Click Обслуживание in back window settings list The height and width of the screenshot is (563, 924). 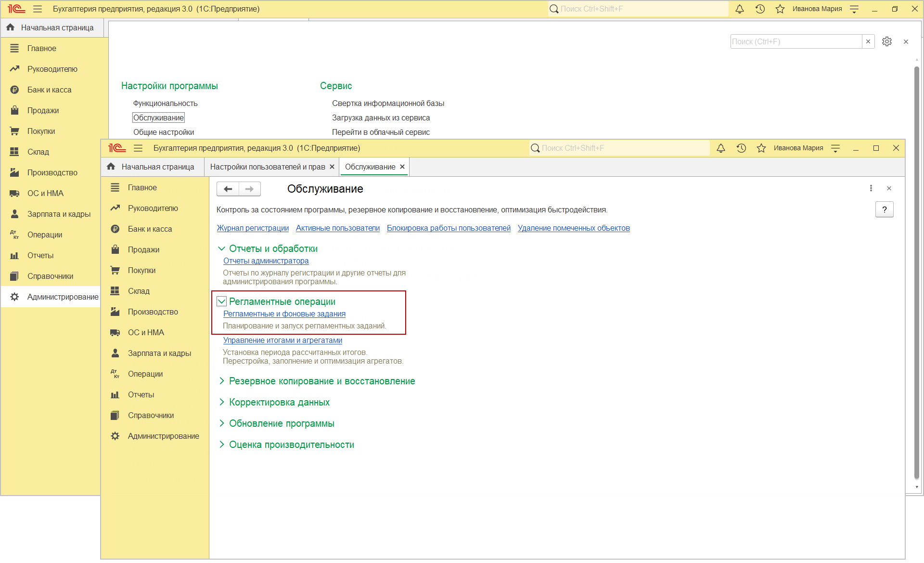pos(158,118)
